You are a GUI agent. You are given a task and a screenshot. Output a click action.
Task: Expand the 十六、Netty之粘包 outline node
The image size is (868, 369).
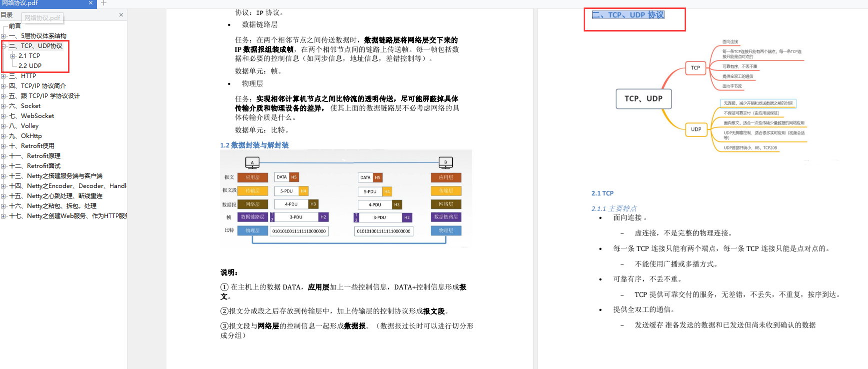tap(3, 206)
